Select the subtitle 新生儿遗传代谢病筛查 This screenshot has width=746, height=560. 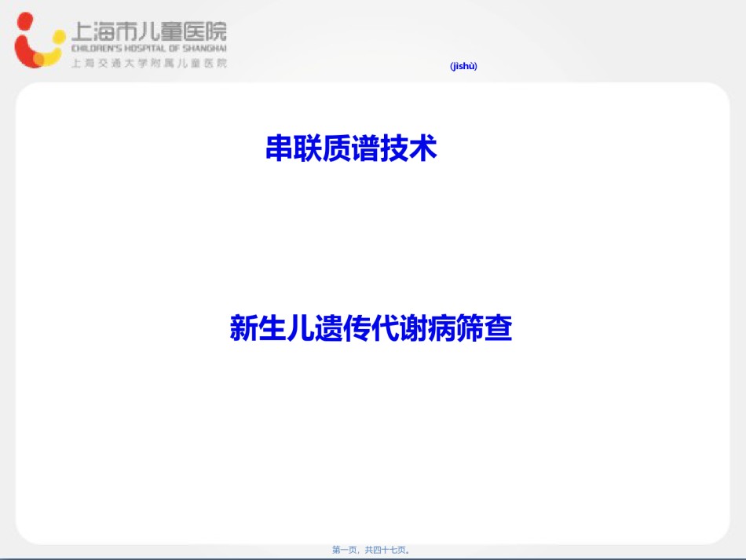[371, 328]
